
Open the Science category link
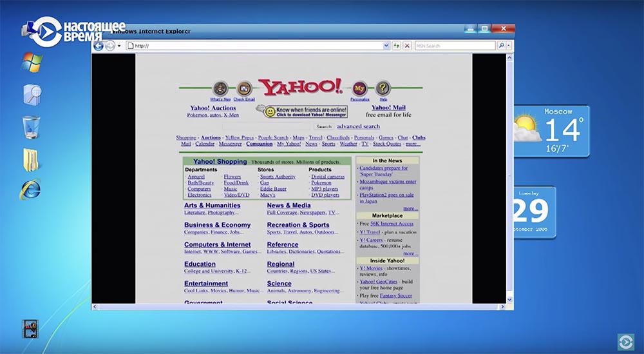click(x=279, y=283)
